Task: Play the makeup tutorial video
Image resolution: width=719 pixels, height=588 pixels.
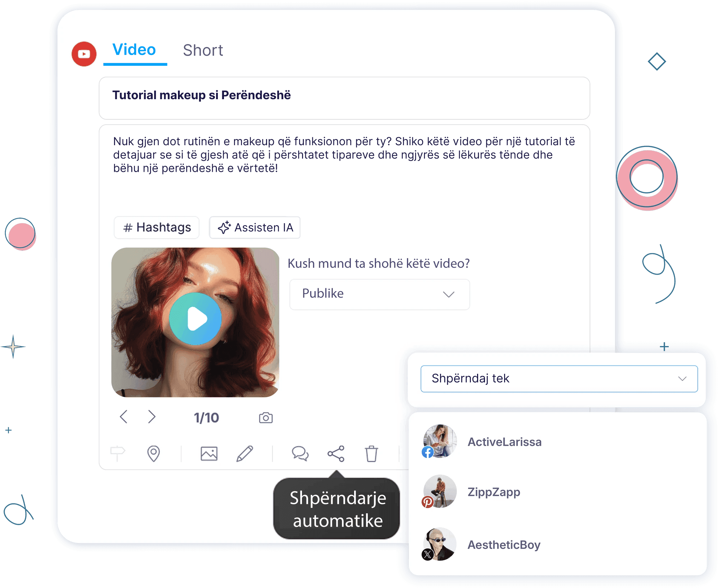Action: pyautogui.click(x=196, y=319)
